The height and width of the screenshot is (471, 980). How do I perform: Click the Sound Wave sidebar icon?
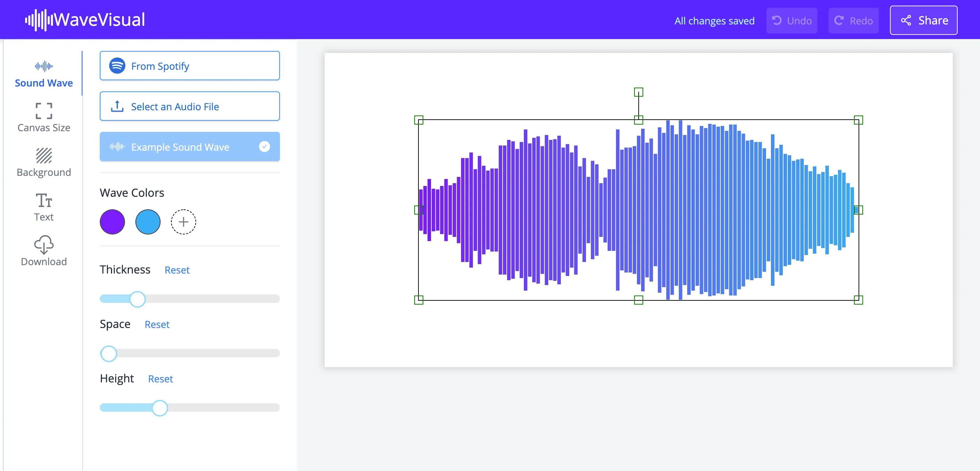(44, 66)
